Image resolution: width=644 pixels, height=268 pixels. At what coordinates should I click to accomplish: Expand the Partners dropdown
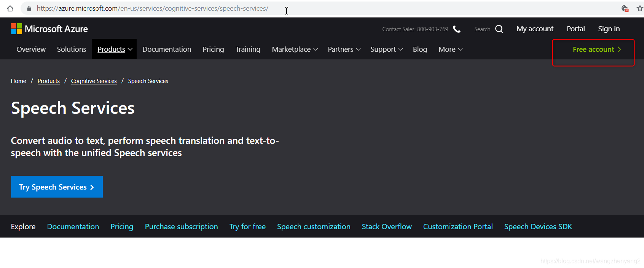[x=344, y=49]
